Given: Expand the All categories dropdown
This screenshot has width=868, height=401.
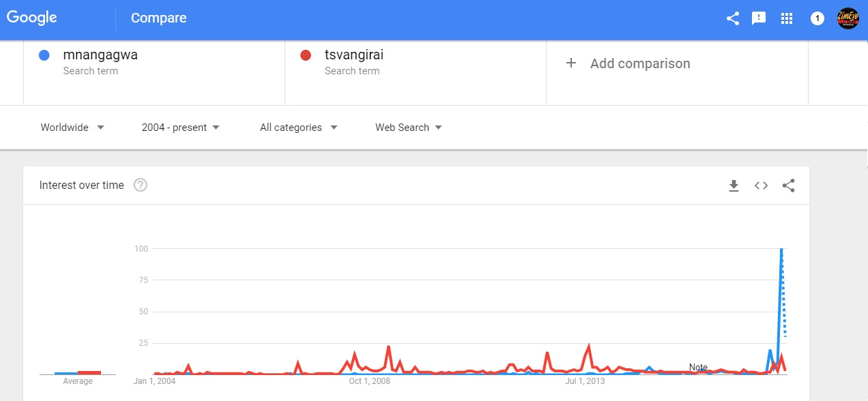Looking at the screenshot, I should 299,128.
